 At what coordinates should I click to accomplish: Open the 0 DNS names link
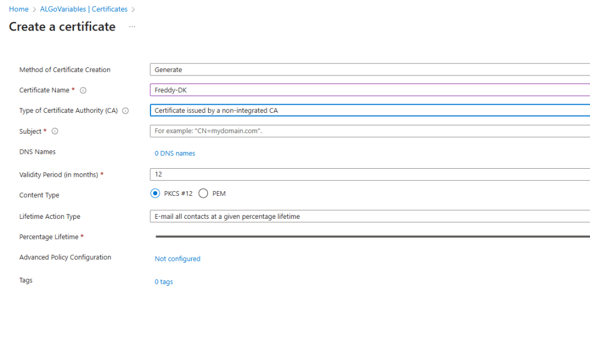click(x=175, y=153)
